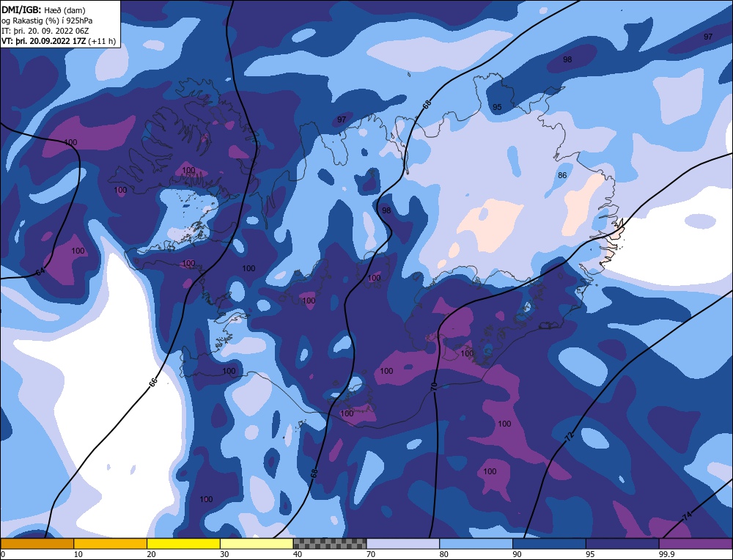Click the "80" tick label on the legend

tap(444, 554)
